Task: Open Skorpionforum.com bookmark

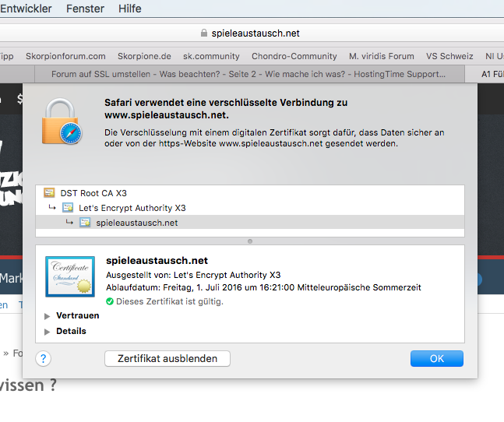Action: [65, 56]
